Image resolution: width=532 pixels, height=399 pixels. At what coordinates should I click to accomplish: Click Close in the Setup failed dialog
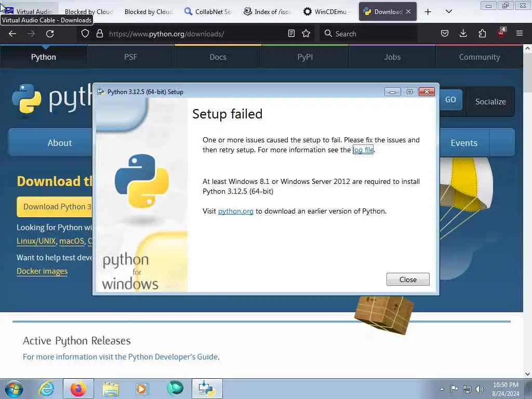point(408,279)
